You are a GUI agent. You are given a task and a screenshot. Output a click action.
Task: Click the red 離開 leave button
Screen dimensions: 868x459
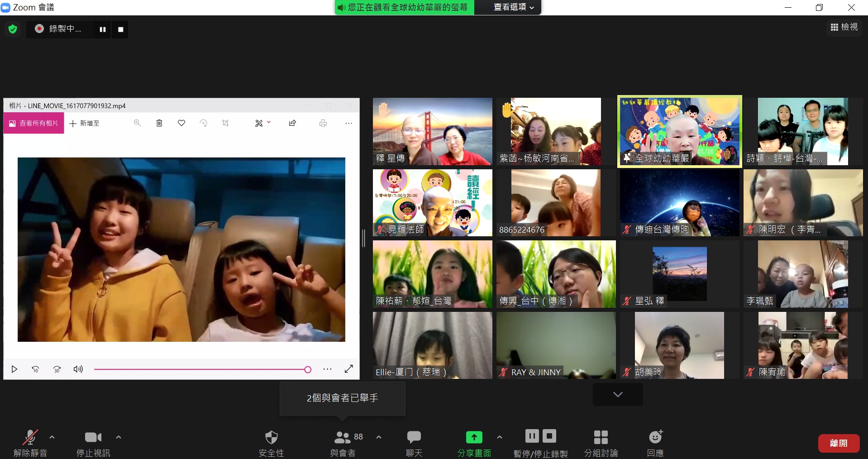click(839, 443)
